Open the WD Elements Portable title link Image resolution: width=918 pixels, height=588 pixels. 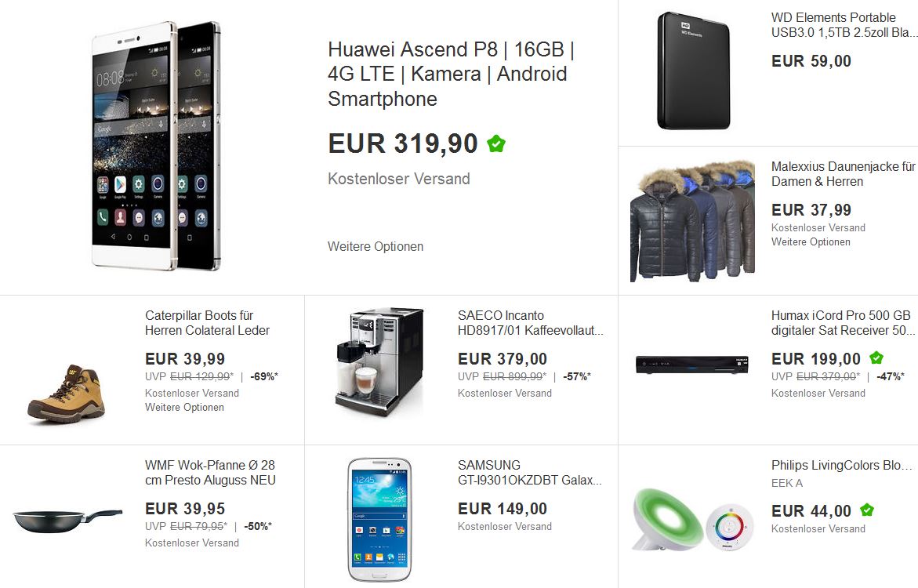pos(844,25)
